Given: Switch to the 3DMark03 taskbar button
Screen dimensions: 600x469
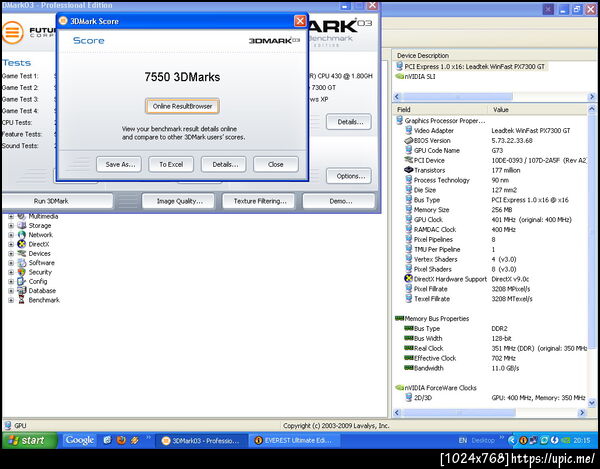Looking at the screenshot, I should pyautogui.click(x=202, y=441).
